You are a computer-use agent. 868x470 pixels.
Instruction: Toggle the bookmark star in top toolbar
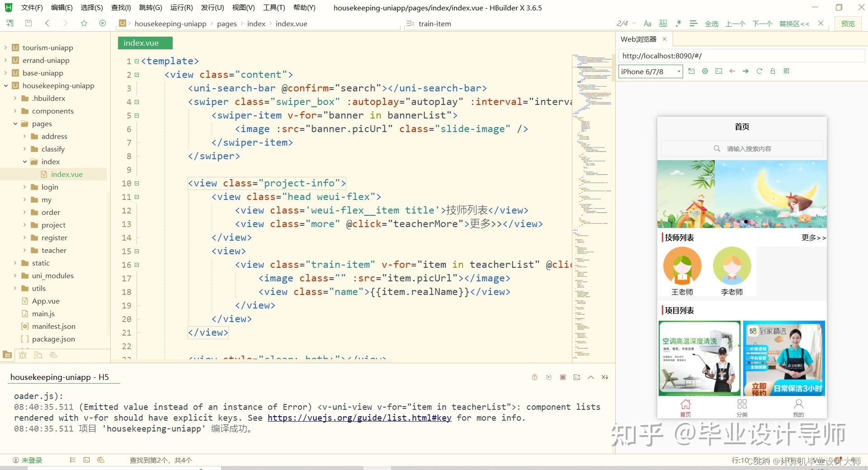point(84,23)
